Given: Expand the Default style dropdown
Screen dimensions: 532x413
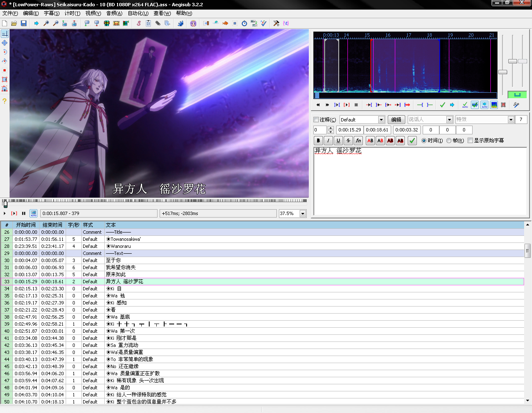Looking at the screenshot, I should coord(381,120).
